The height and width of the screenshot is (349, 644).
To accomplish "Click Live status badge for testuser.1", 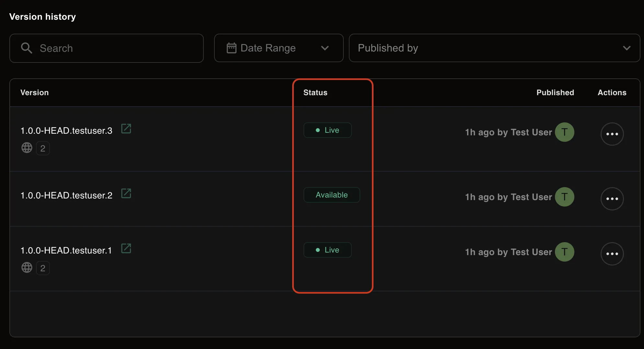I will [328, 250].
